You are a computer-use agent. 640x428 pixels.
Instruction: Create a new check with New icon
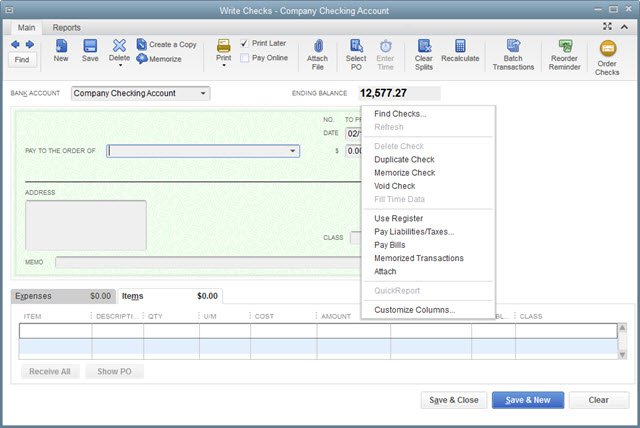[61, 51]
